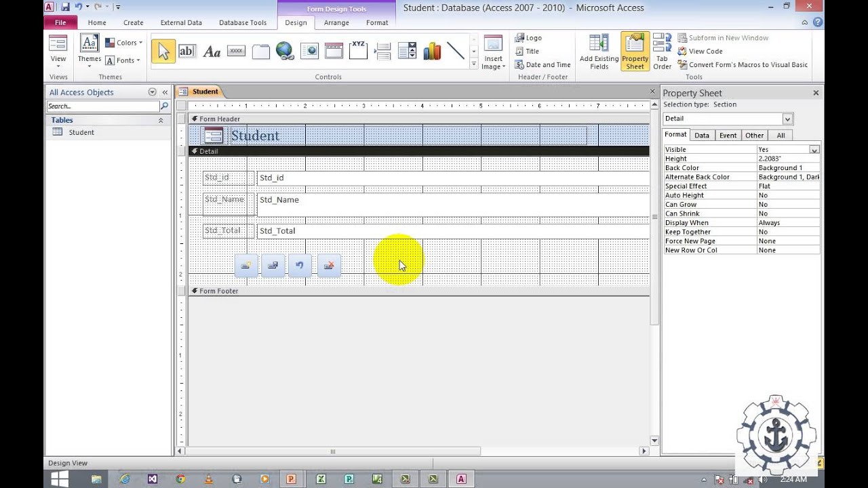Insert a Title into header
This screenshot has width=868, height=488.
527,52
